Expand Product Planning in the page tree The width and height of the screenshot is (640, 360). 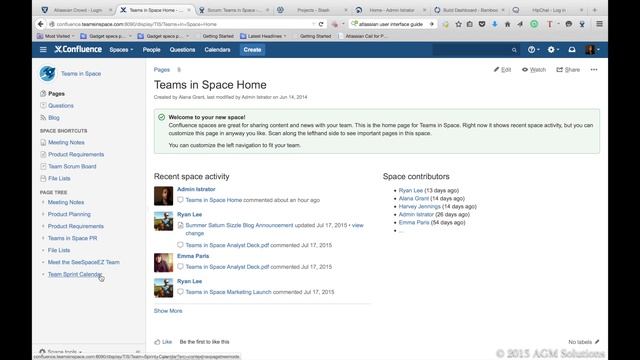(x=43, y=214)
